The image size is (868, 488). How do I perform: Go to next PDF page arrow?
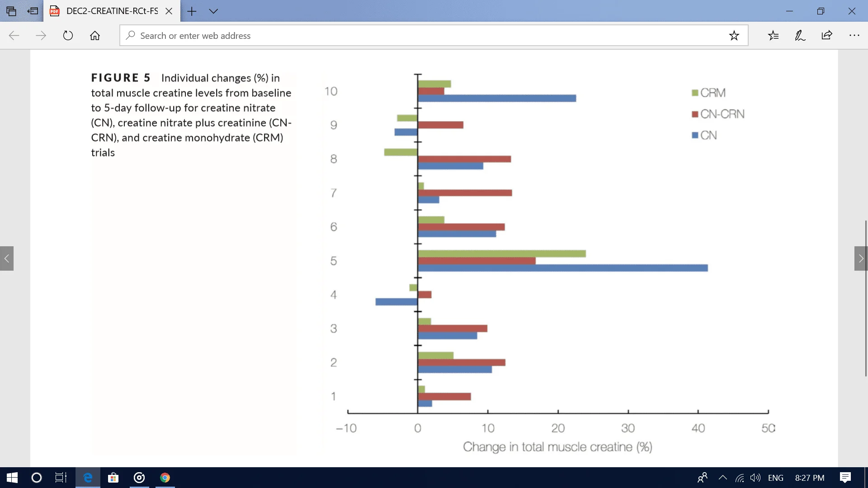pos(861,258)
